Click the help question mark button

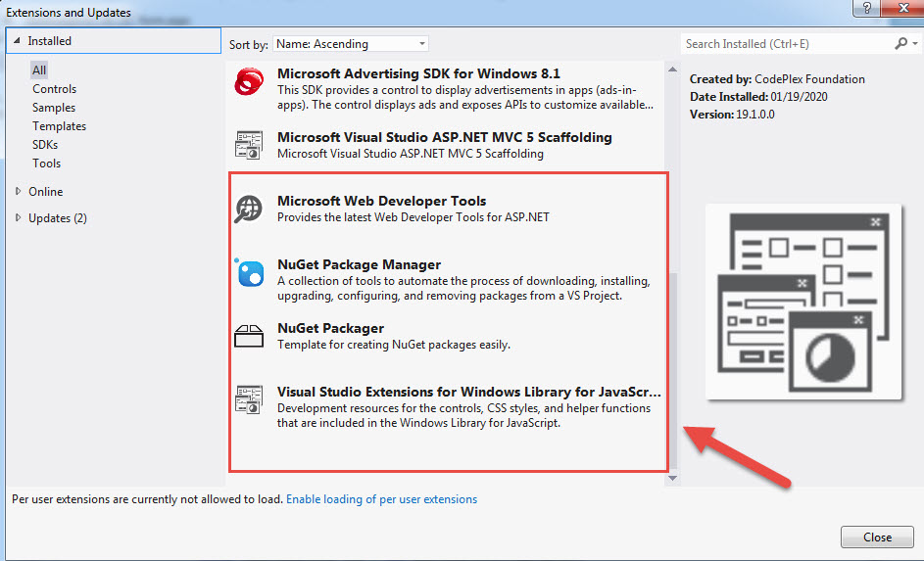coord(866,8)
